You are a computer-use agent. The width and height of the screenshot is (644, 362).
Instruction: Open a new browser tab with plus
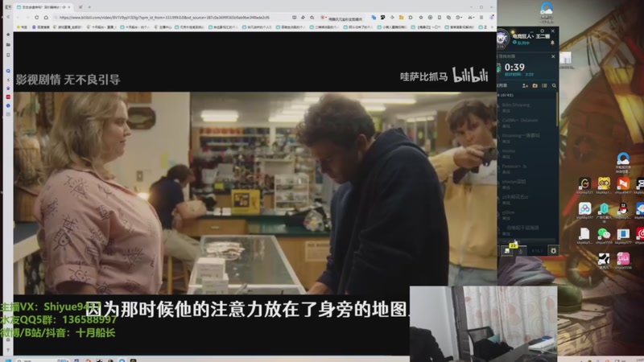point(89,7)
